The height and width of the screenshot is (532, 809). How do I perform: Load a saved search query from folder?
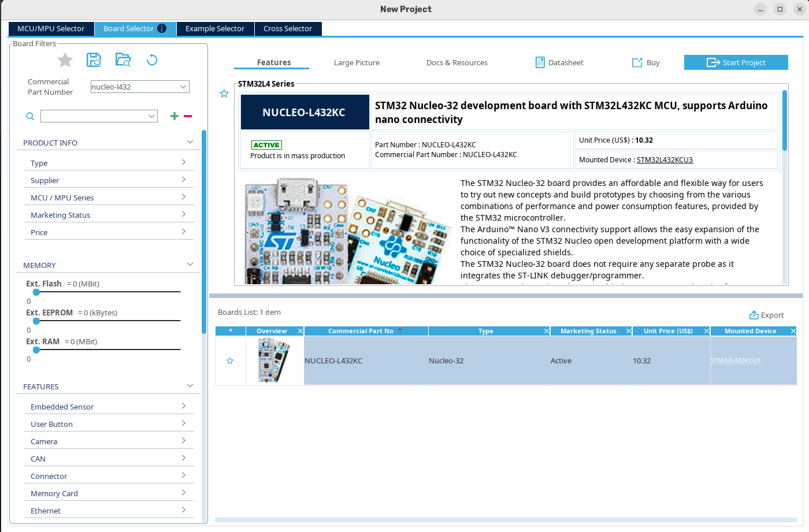[123, 59]
